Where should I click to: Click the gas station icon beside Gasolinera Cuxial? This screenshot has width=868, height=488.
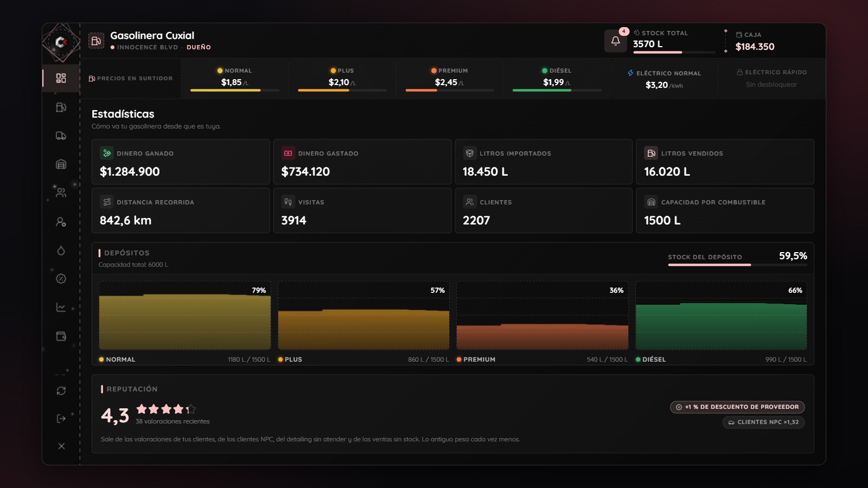tap(96, 41)
